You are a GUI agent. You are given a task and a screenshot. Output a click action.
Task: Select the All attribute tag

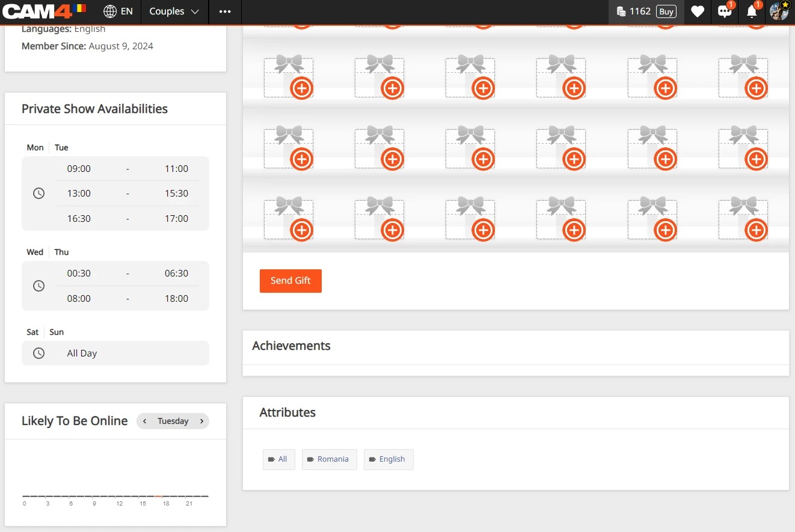pyautogui.click(x=278, y=459)
